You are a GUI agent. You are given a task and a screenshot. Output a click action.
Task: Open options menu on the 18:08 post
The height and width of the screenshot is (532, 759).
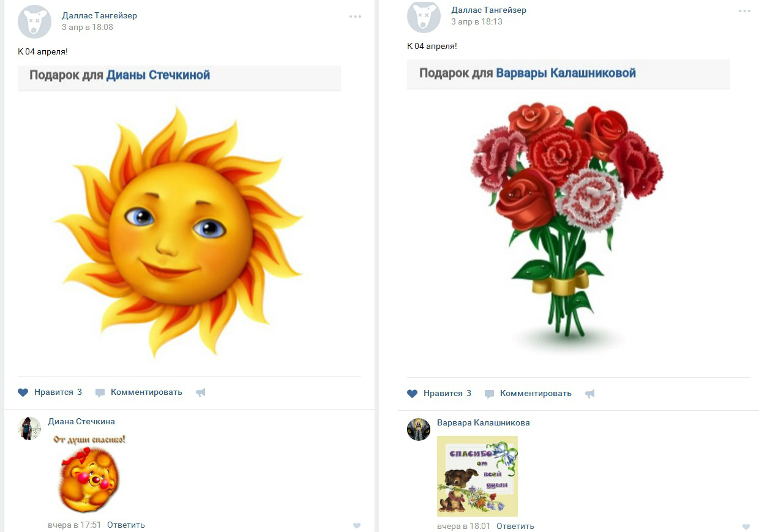tap(356, 17)
